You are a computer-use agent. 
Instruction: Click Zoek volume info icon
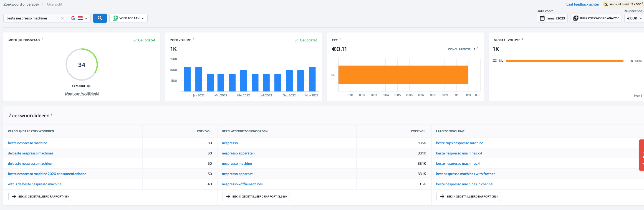[x=193, y=39]
